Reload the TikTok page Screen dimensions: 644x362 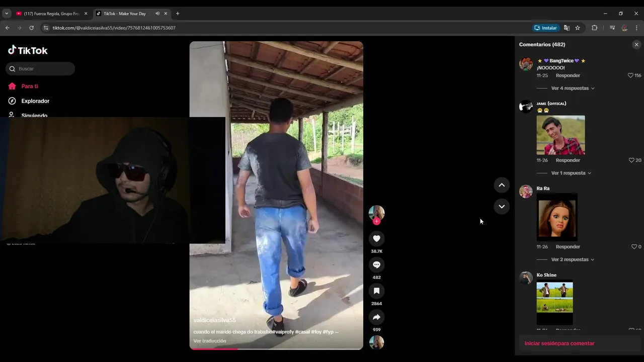pos(31,28)
